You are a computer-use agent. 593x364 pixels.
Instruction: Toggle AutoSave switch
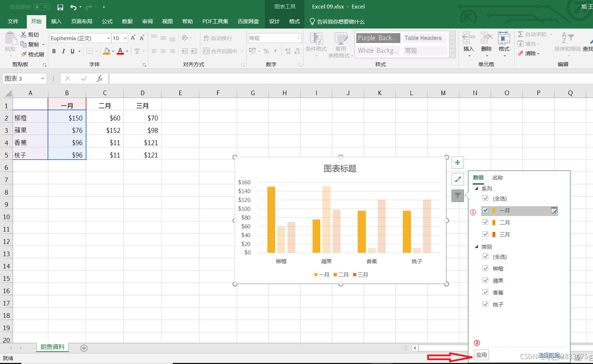point(42,7)
